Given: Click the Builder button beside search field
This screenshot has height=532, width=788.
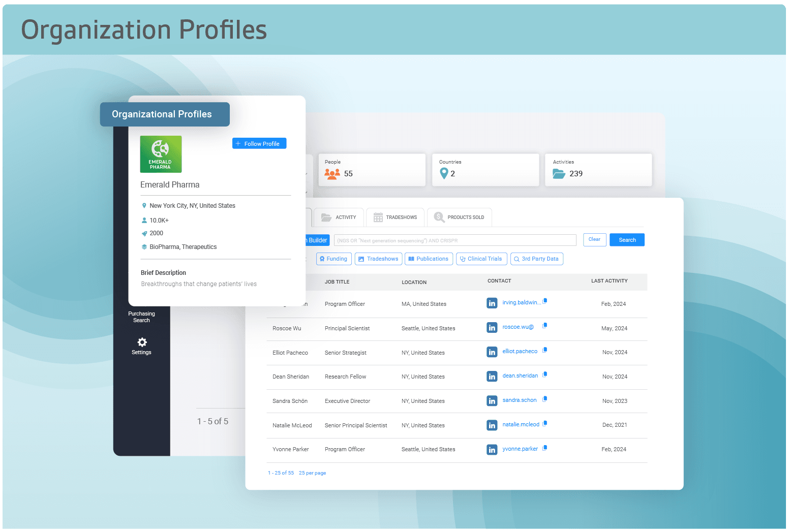Looking at the screenshot, I should click(x=318, y=240).
